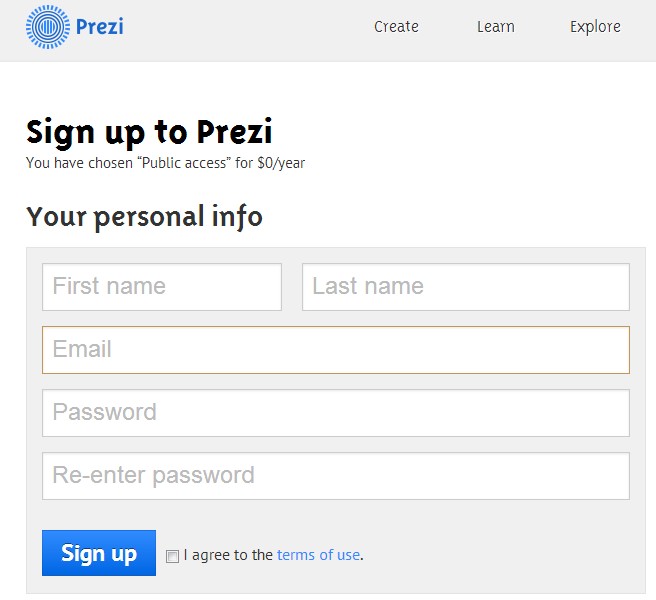Viewport: 656px width, 600px height.
Task: Select the Last name input box
Action: [466, 287]
